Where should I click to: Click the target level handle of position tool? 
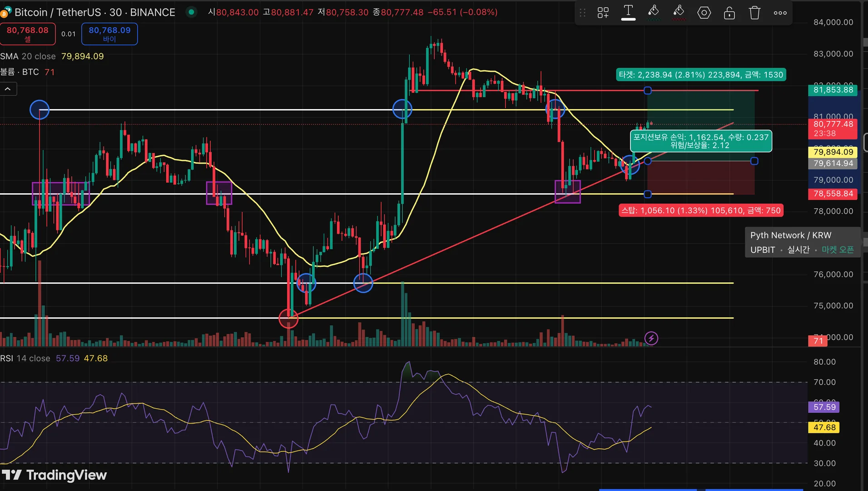648,91
